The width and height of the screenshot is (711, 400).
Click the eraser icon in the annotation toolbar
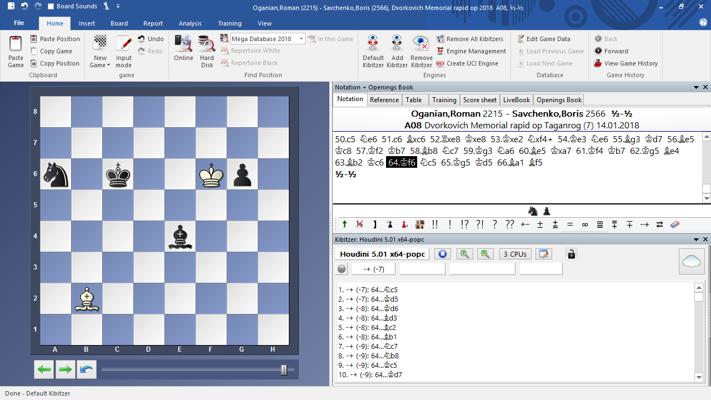tap(674, 225)
